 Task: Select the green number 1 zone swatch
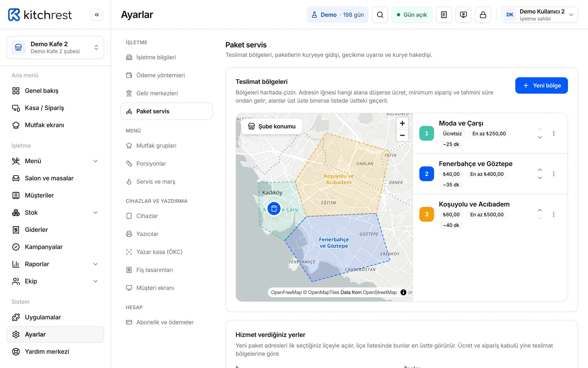pyautogui.click(x=427, y=133)
